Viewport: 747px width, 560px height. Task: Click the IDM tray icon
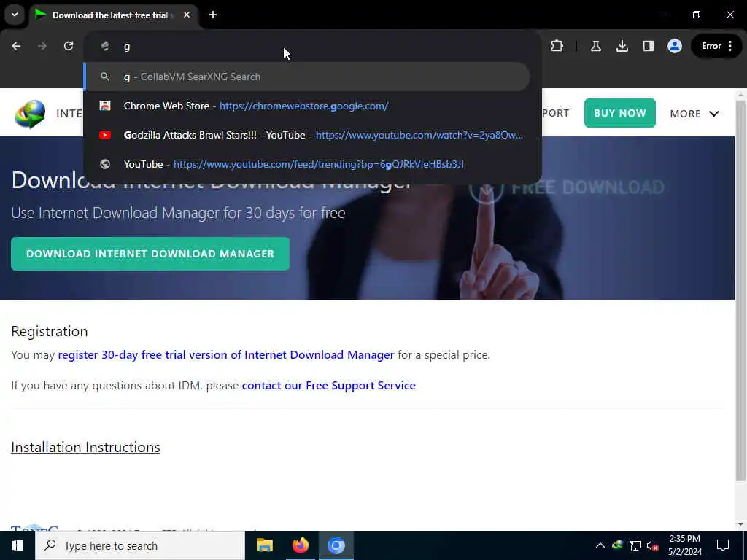[617, 545]
